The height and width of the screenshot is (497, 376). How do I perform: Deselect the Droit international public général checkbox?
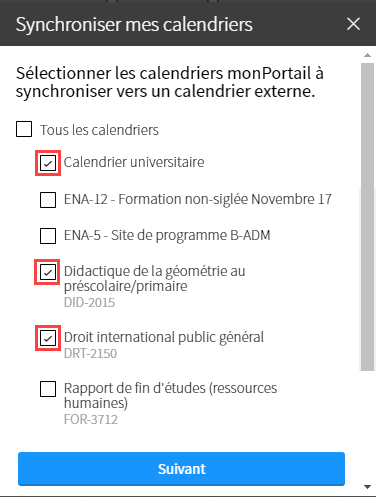click(x=48, y=338)
